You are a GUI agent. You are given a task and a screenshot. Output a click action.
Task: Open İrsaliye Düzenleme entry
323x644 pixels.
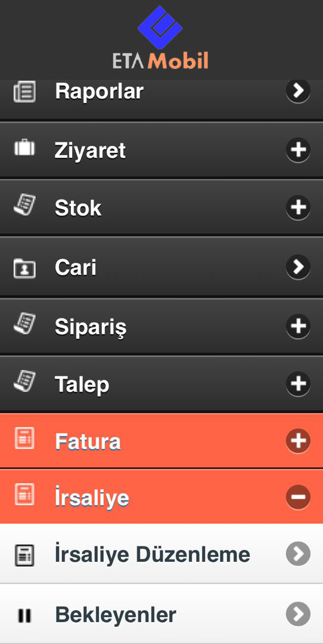coord(161,554)
